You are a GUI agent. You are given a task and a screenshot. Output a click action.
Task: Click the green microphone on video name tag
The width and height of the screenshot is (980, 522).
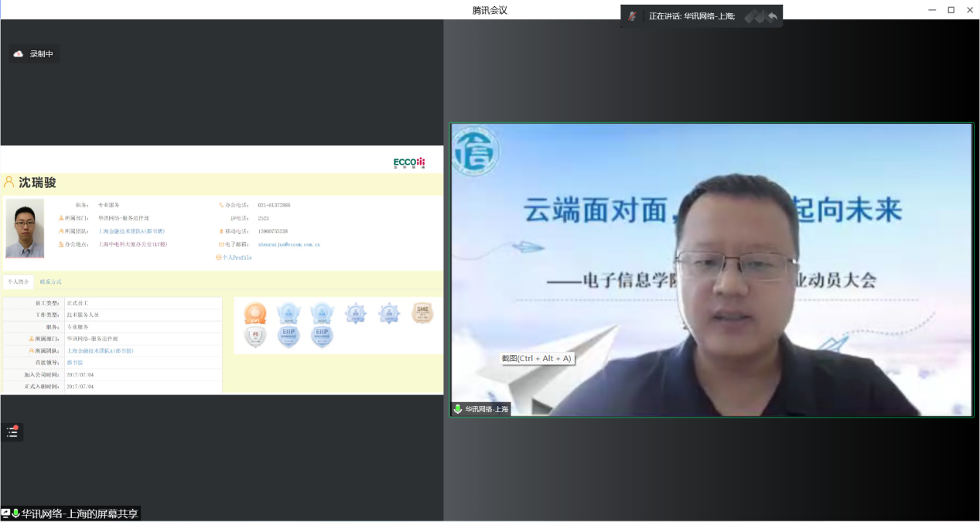pos(458,409)
